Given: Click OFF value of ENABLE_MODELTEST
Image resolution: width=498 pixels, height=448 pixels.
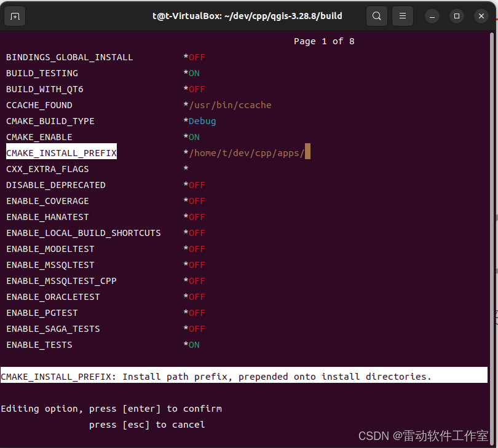Looking at the screenshot, I should 197,250.
